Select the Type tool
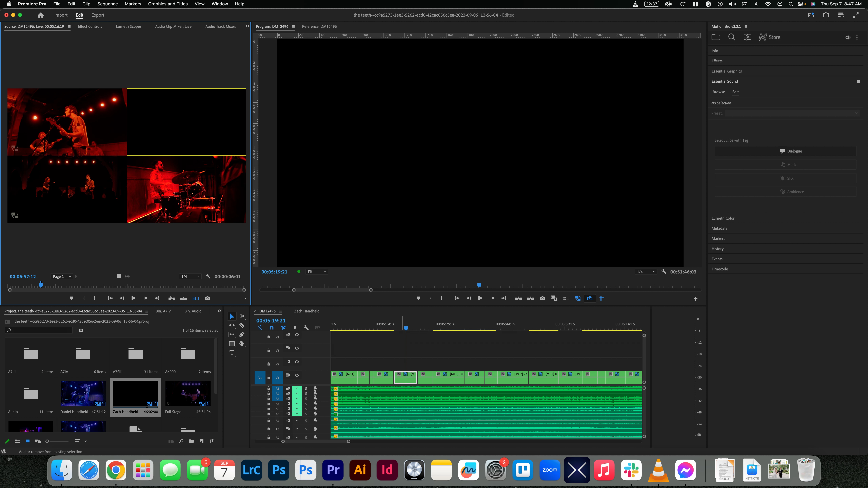The width and height of the screenshot is (868, 488). 232,353
